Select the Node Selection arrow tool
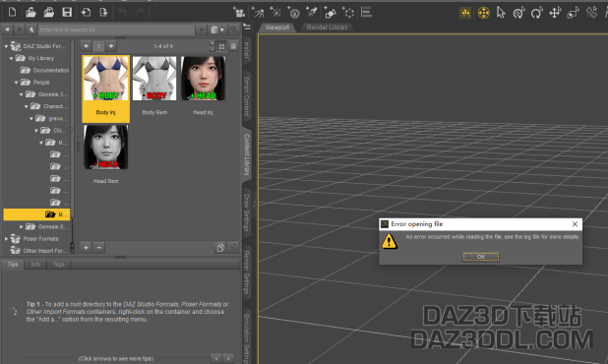Image resolution: width=608 pixels, height=364 pixels. click(x=501, y=13)
